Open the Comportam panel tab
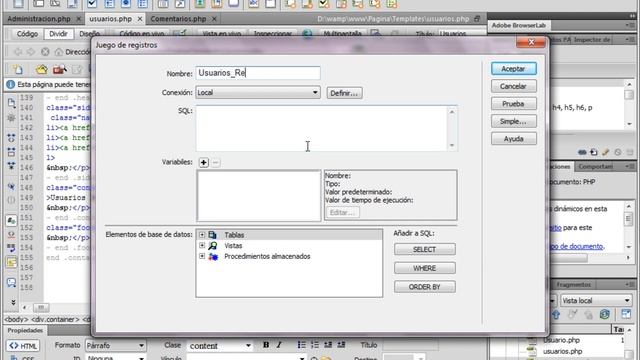 [x=596, y=167]
